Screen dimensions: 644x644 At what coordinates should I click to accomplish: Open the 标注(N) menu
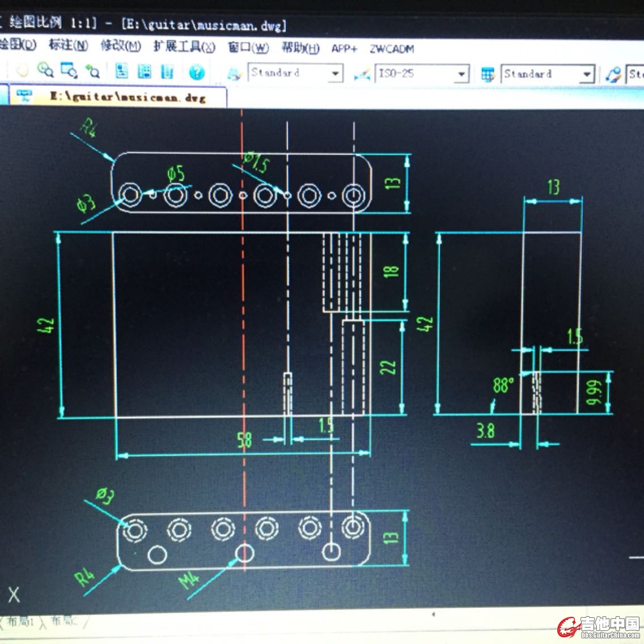click(68, 45)
